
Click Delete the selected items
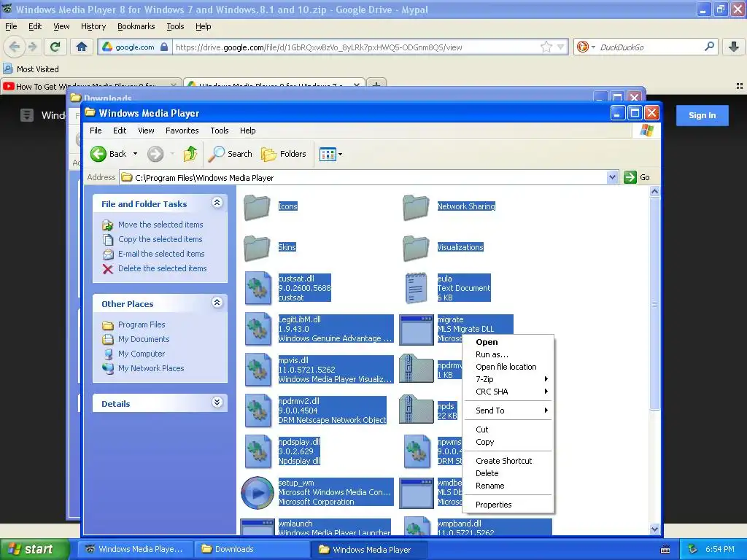163,268
